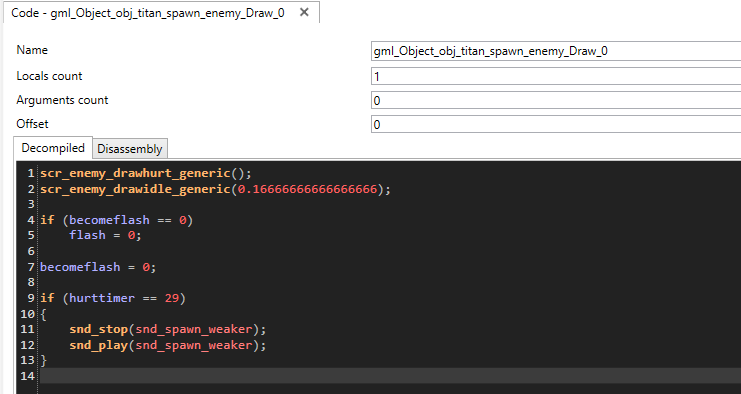Click the opening brace on line 10

(43, 314)
